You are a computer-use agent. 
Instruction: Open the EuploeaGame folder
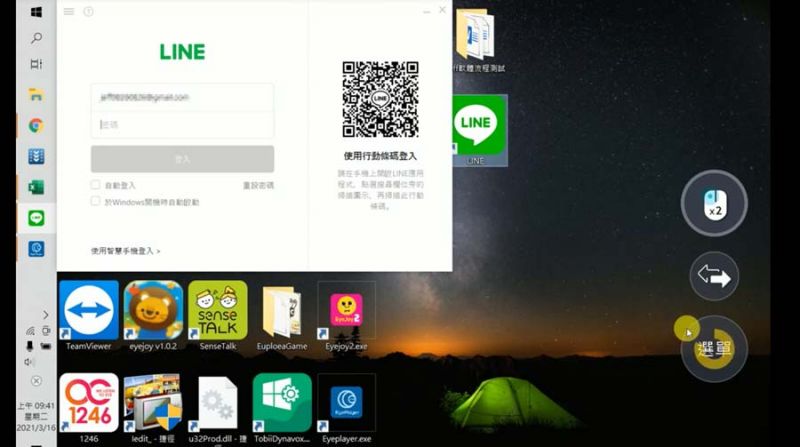click(x=282, y=313)
